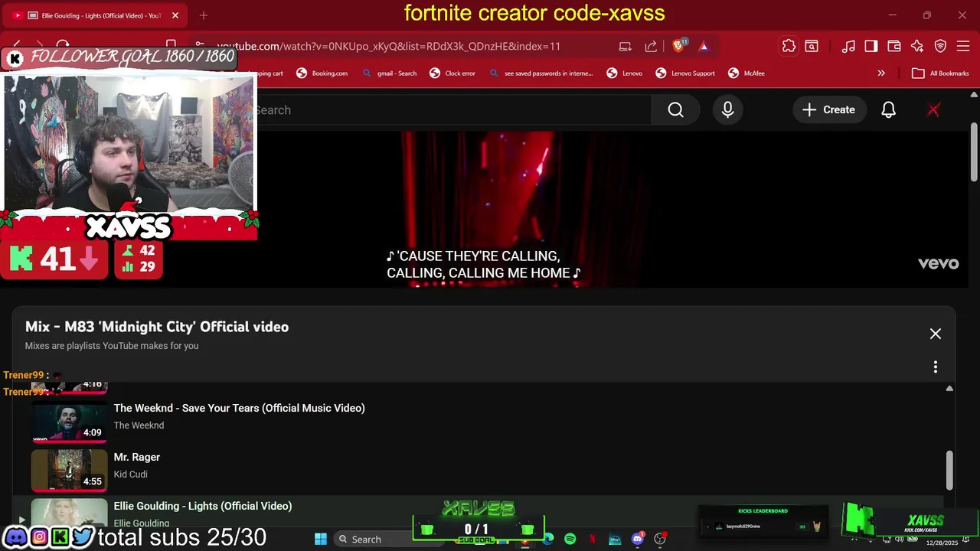Click the install app icon in address bar
This screenshot has height=551, width=980.
626,46
